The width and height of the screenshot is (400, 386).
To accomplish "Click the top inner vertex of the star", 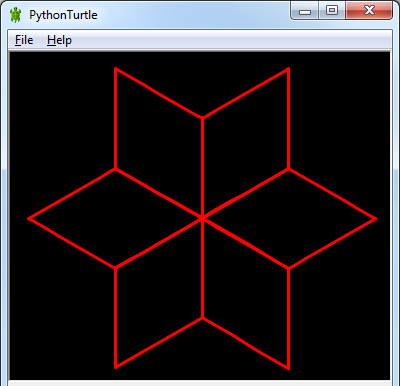I will click(x=202, y=118).
